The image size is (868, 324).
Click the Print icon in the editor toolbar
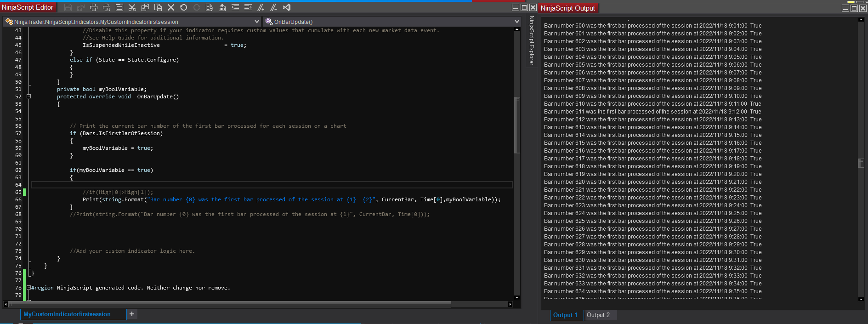(94, 7)
